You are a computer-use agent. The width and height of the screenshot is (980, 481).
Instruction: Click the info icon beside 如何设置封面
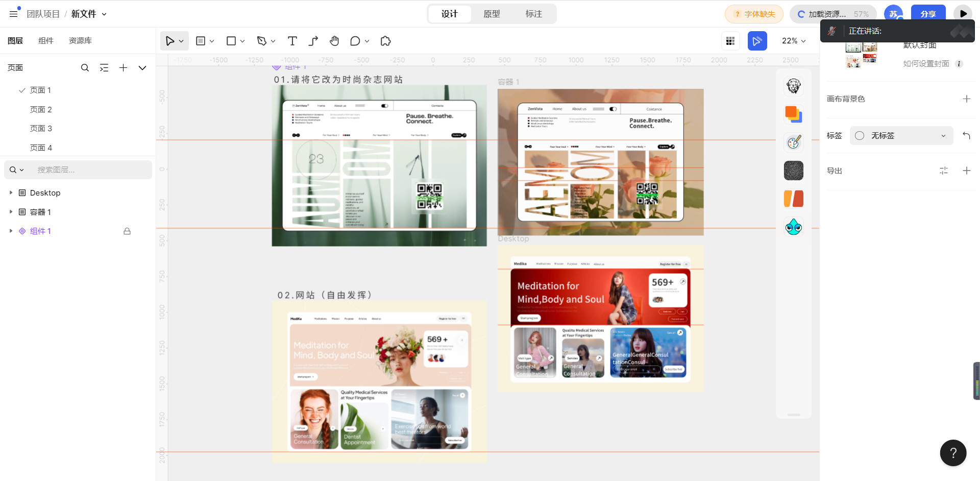pyautogui.click(x=959, y=64)
